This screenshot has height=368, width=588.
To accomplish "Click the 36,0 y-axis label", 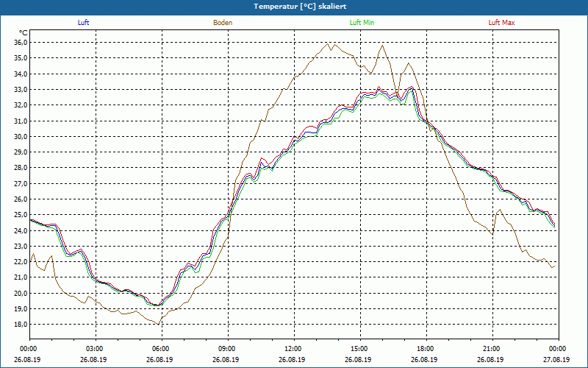I will tap(21, 43).
